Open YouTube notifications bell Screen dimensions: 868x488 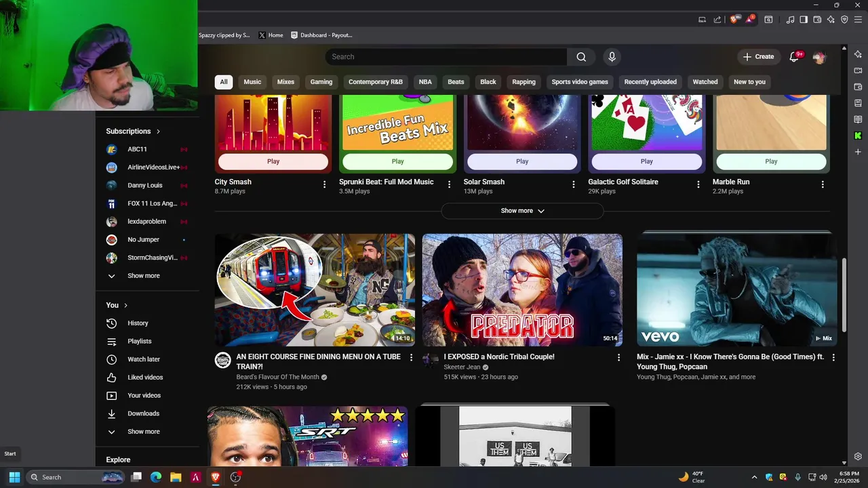pyautogui.click(x=795, y=57)
